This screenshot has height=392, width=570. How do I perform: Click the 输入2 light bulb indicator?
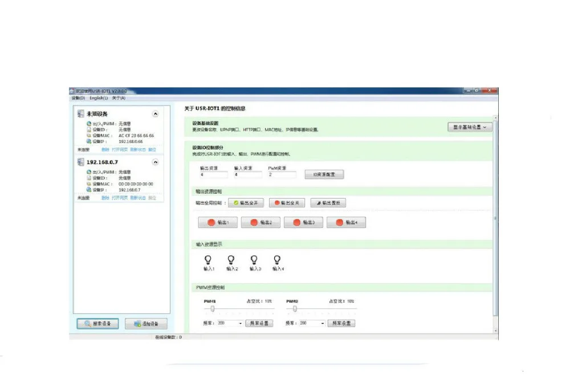coord(231,260)
